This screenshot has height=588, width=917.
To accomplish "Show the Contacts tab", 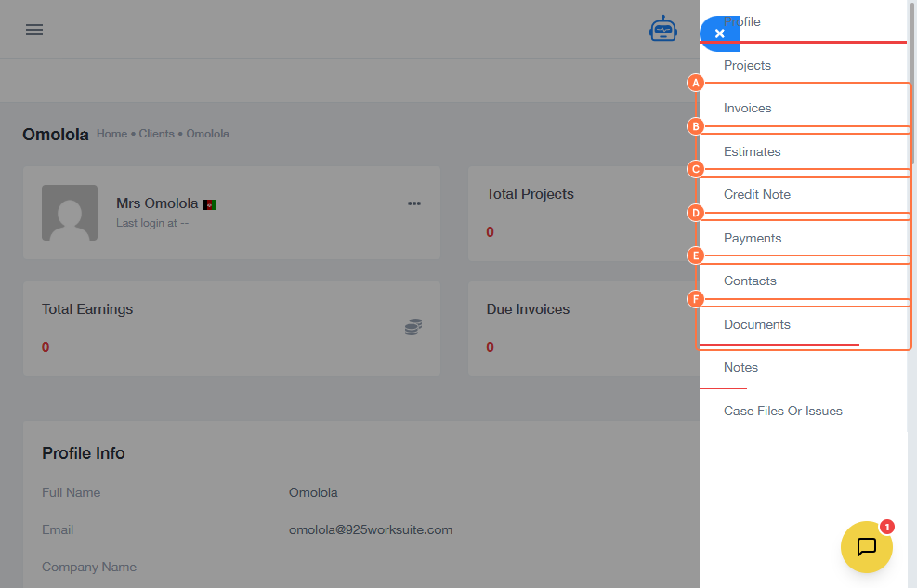I will click(749, 281).
